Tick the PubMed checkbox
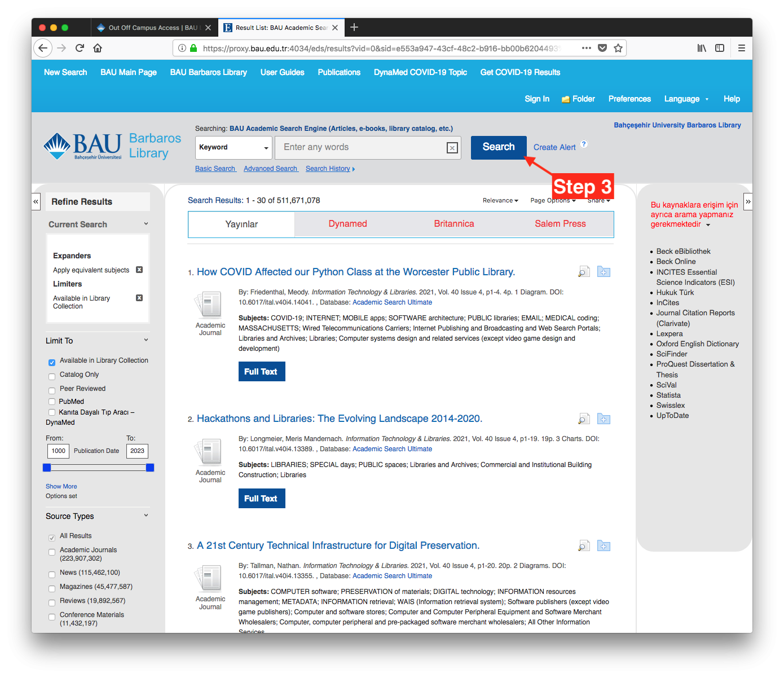784x678 pixels. [52, 402]
